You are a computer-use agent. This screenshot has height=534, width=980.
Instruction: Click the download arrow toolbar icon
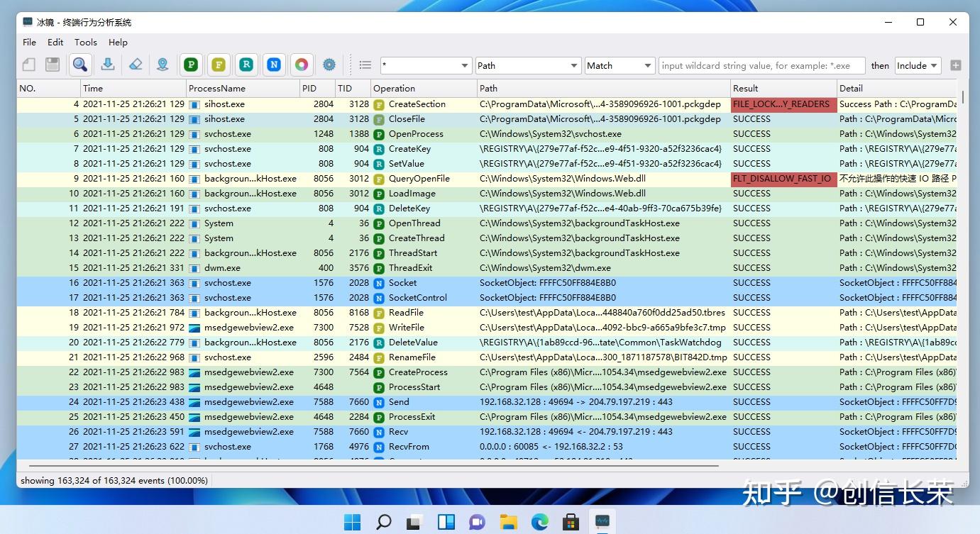coord(108,65)
